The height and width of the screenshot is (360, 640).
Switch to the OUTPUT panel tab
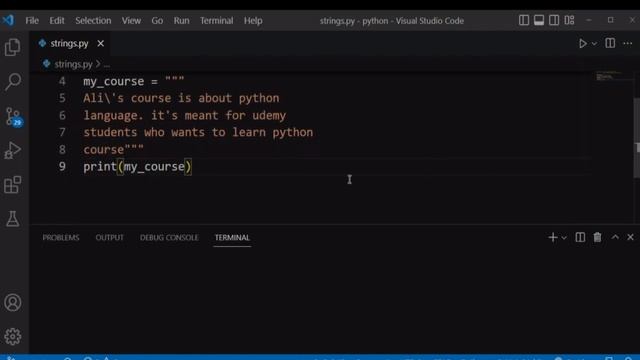[109, 238]
